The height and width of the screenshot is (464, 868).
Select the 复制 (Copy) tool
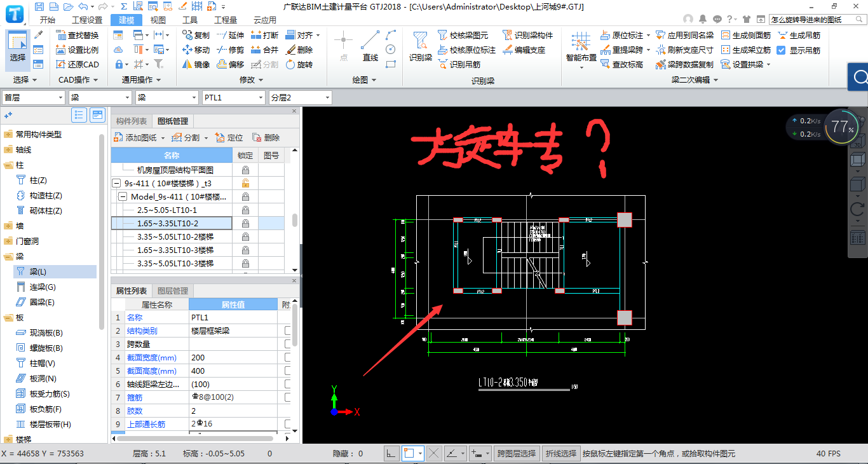click(196, 35)
